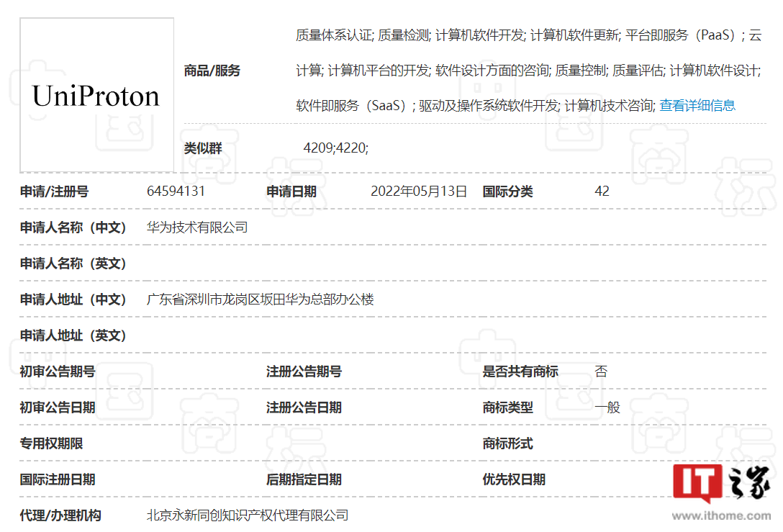Click the 后期指定日期 label

304,479
